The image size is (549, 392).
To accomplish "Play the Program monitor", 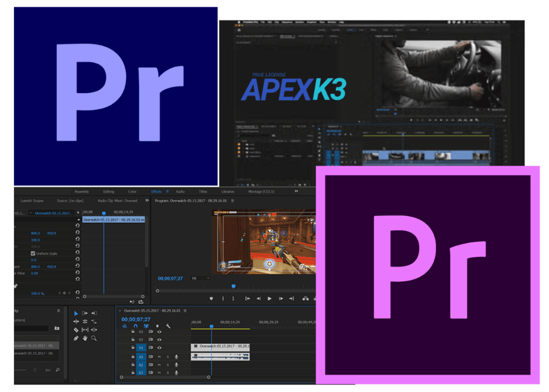I will point(269,298).
